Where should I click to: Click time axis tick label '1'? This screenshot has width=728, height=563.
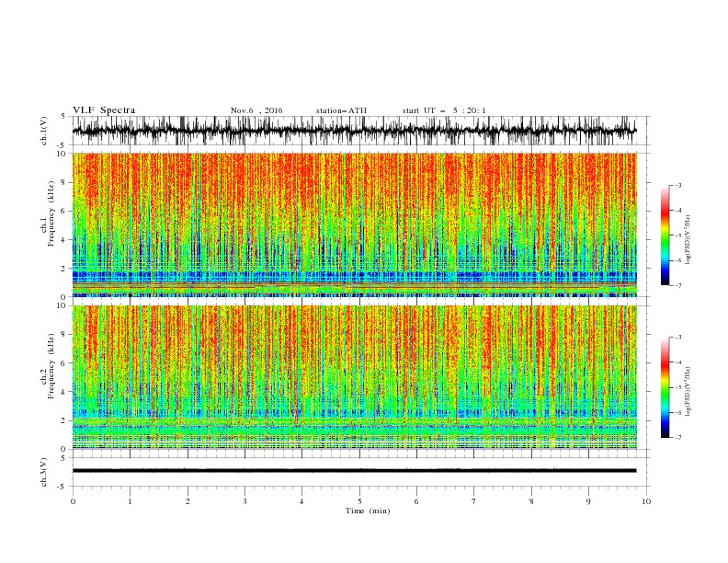tap(130, 501)
